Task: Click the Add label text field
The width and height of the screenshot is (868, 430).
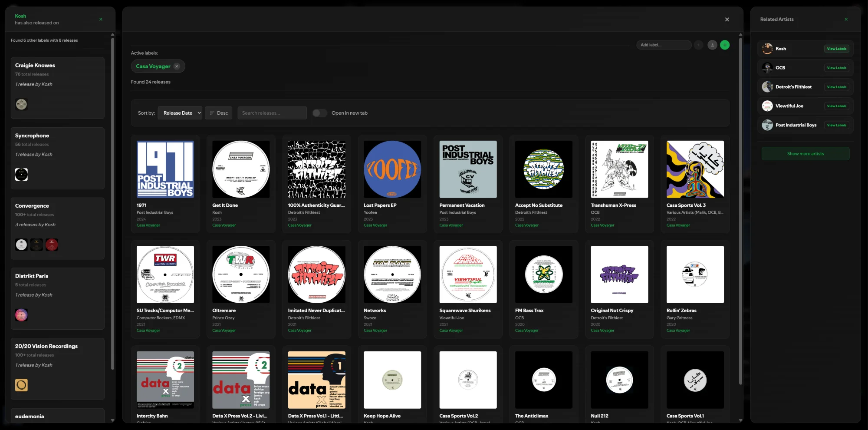Action: (x=663, y=45)
